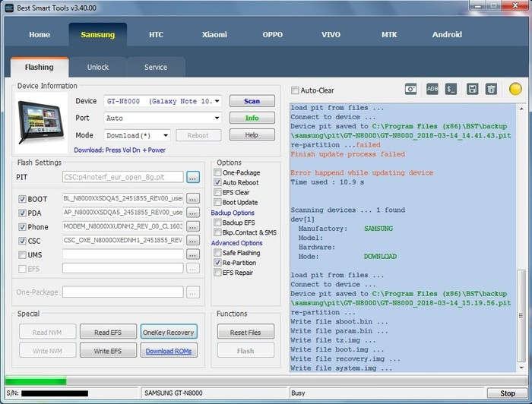532x404 pixels.
Task: Click the Best Smart Tools title bar icon
Action: click(10, 8)
